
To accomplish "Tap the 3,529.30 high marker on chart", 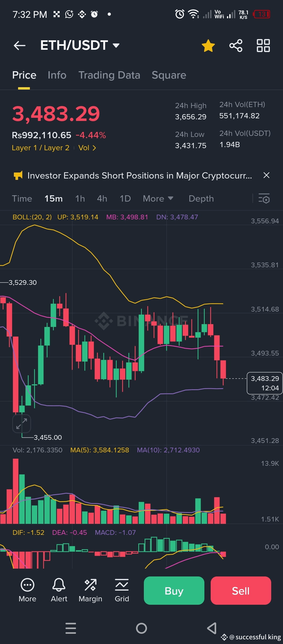I will [x=23, y=282].
